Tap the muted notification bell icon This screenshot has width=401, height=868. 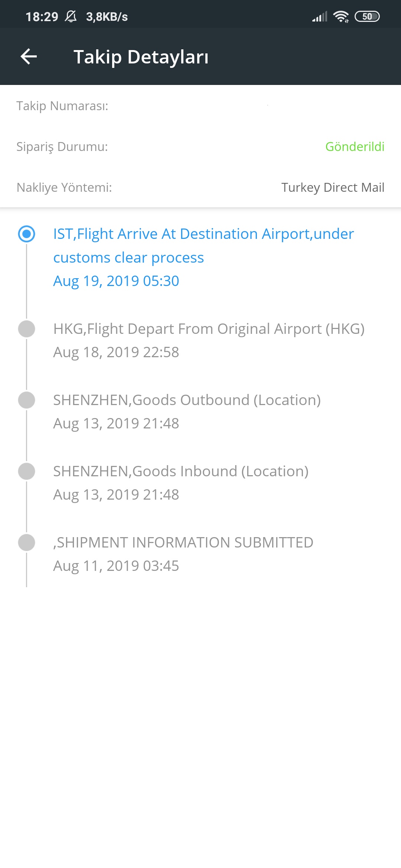click(71, 16)
